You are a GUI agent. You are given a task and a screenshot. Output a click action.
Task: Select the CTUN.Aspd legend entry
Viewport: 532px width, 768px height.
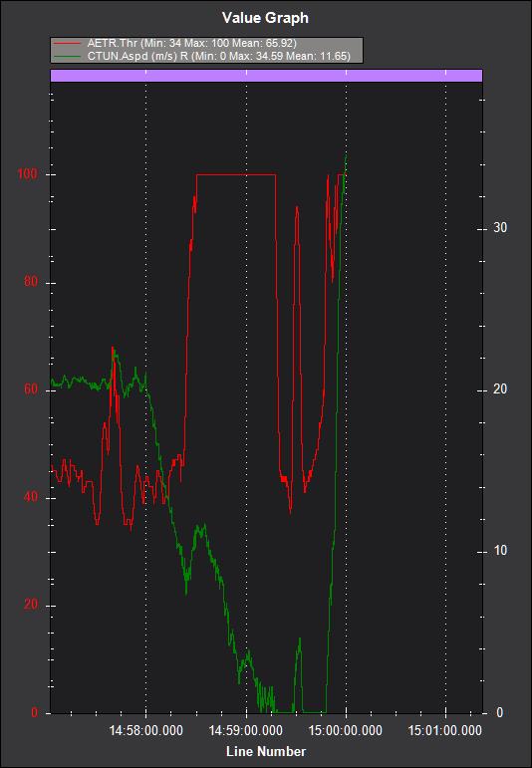coord(218,56)
